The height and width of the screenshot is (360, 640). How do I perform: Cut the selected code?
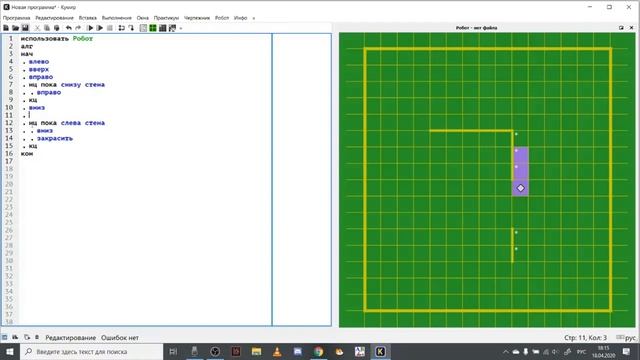[x=37, y=28]
